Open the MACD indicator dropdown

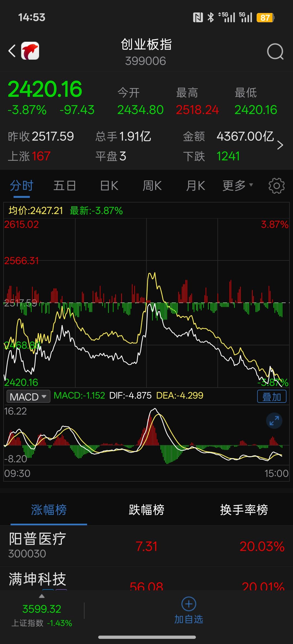(x=28, y=397)
